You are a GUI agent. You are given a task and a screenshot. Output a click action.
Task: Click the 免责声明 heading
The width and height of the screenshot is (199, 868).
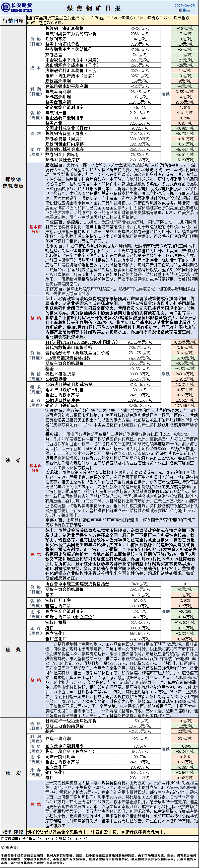9,844
